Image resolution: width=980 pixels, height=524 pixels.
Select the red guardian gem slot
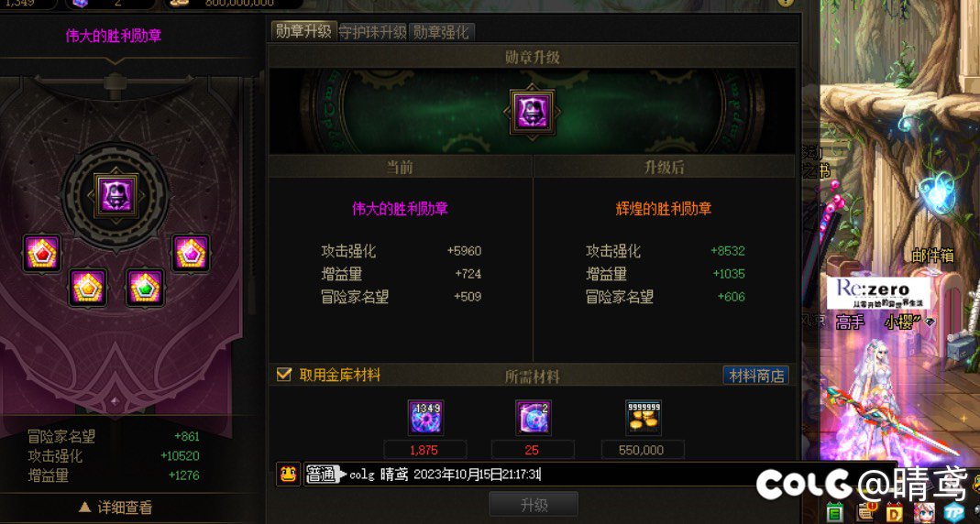(42, 253)
